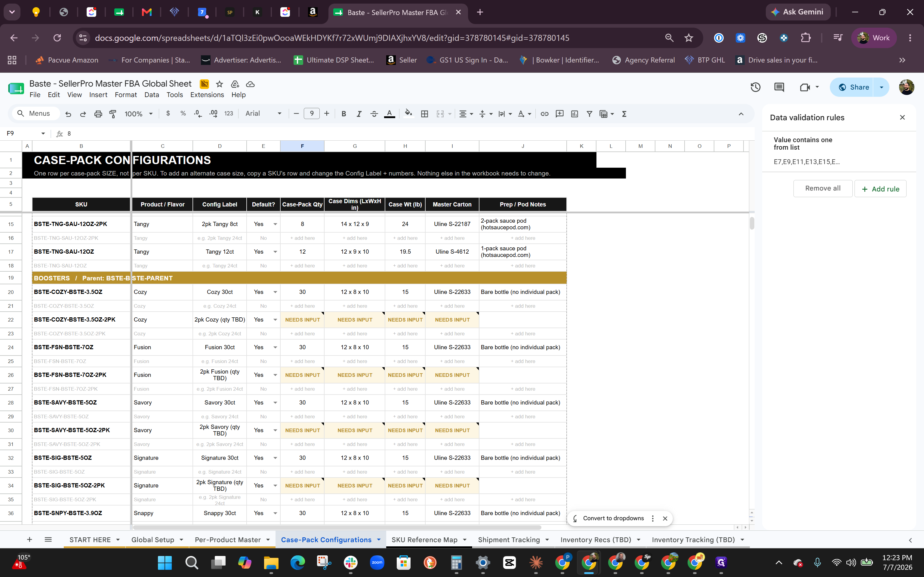Open Default dropdown for Tangy 12ct row

(x=275, y=252)
